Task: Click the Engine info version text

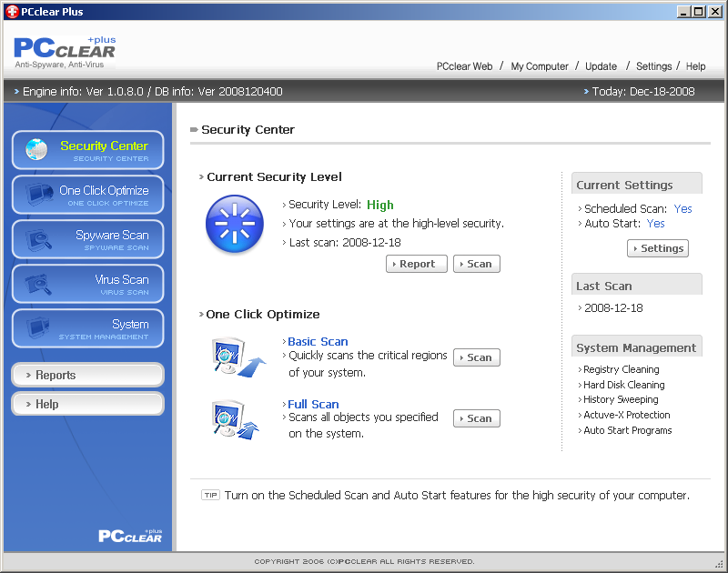Action: (x=152, y=91)
